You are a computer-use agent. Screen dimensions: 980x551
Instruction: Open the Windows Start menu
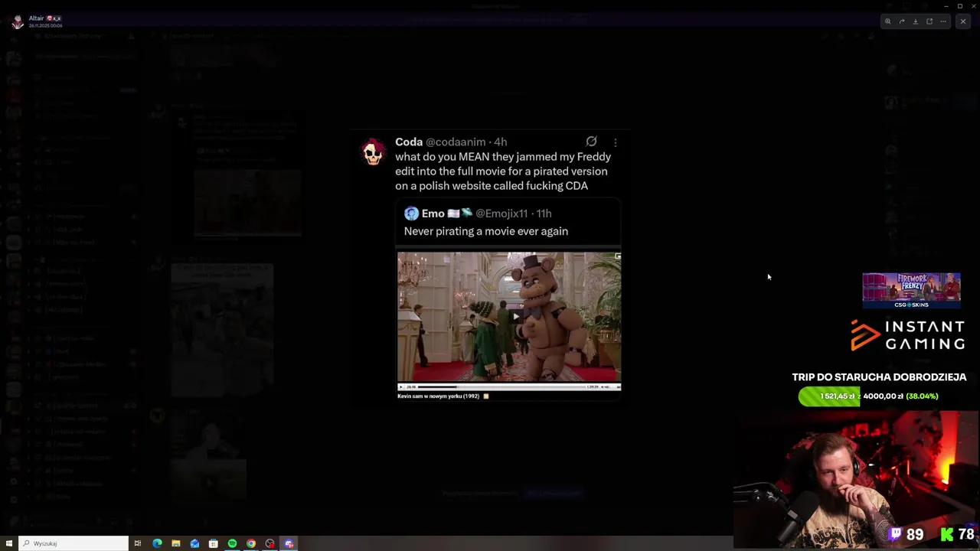tap(8, 543)
